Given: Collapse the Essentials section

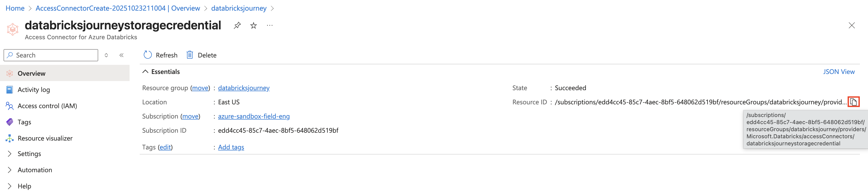Looking at the screenshot, I should point(145,71).
